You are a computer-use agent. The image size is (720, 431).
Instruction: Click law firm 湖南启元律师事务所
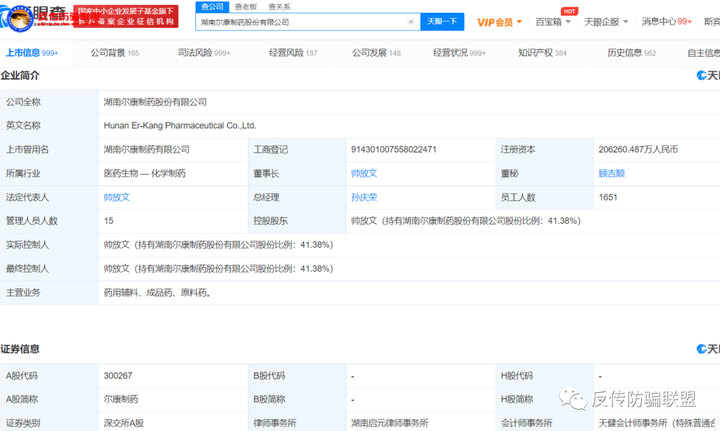tap(389, 423)
